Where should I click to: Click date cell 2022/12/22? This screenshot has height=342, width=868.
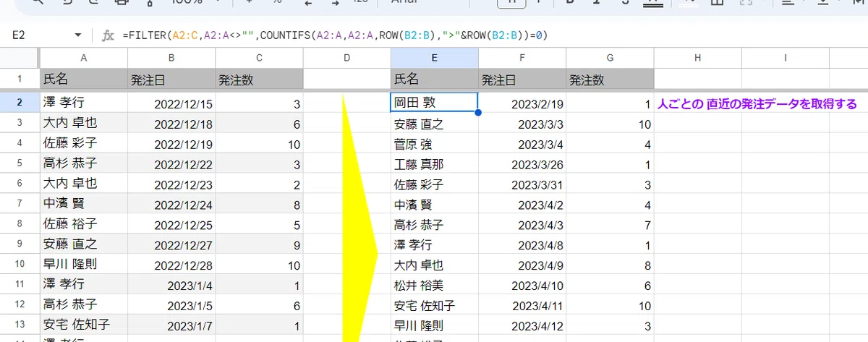point(171,163)
